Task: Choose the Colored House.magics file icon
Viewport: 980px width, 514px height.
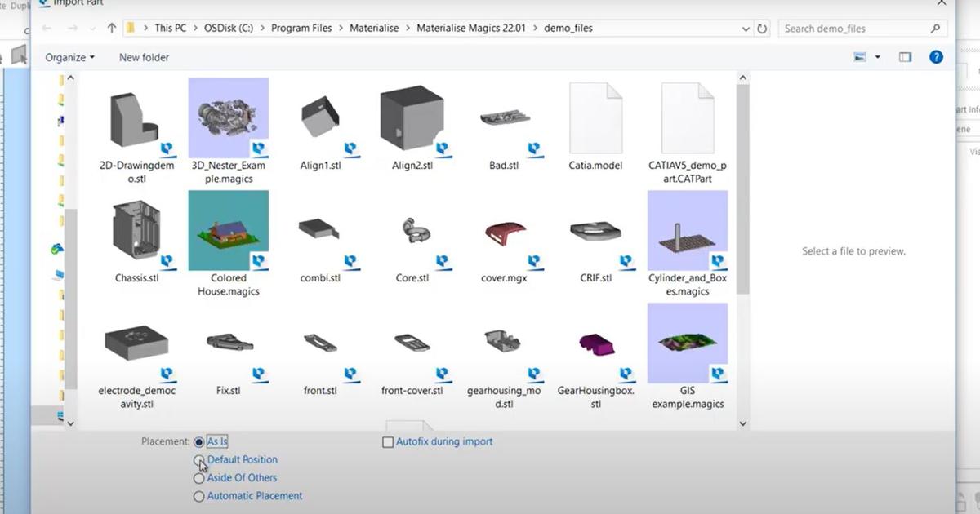Action: tap(229, 230)
